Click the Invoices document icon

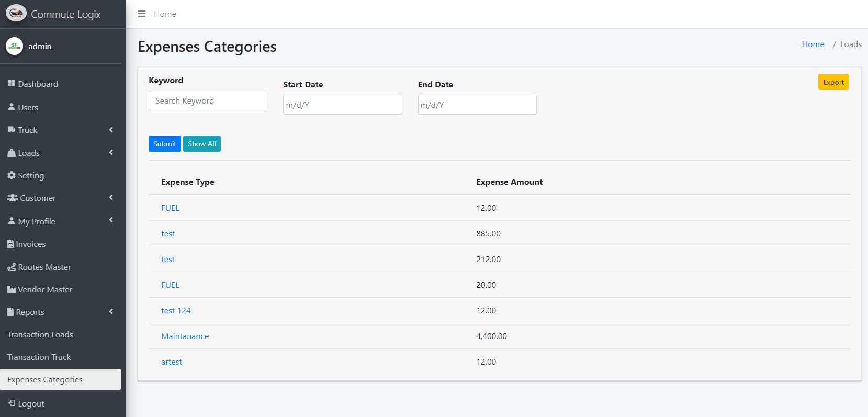10,244
